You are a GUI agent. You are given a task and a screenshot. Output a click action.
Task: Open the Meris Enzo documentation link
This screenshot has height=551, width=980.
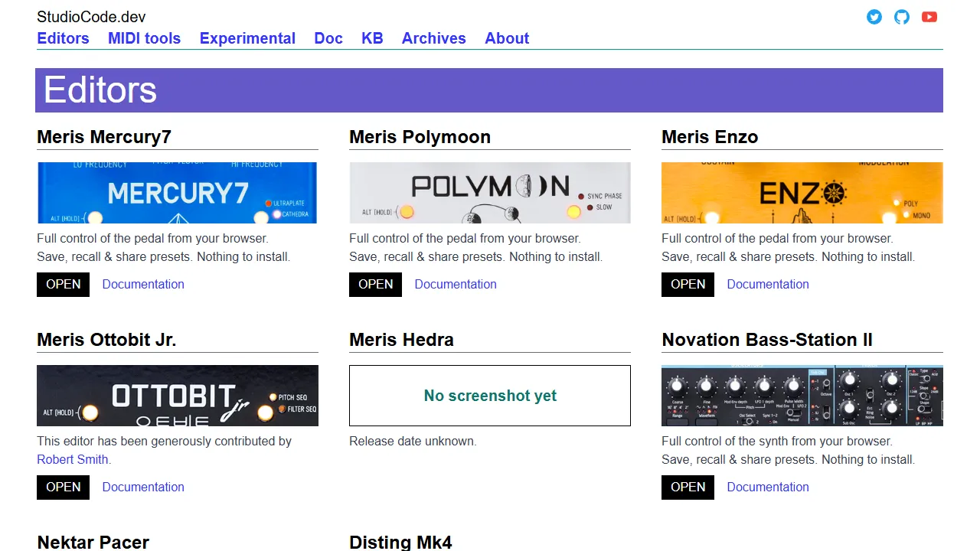click(768, 284)
